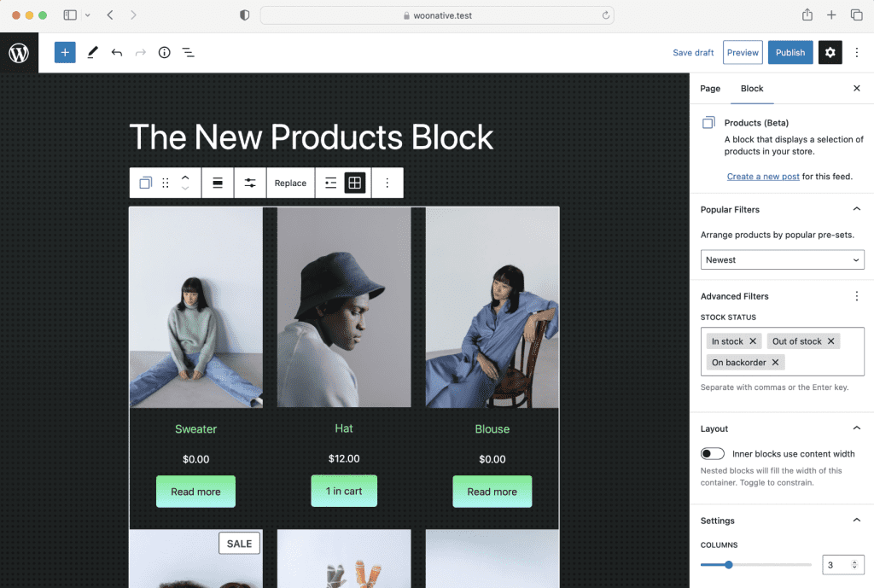Click the undo arrow in top toolbar

117,53
